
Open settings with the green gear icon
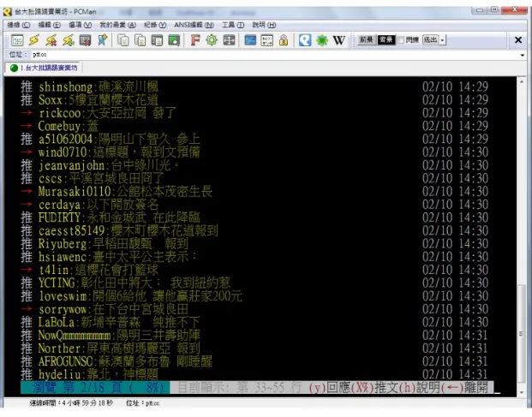pyautogui.click(x=212, y=40)
